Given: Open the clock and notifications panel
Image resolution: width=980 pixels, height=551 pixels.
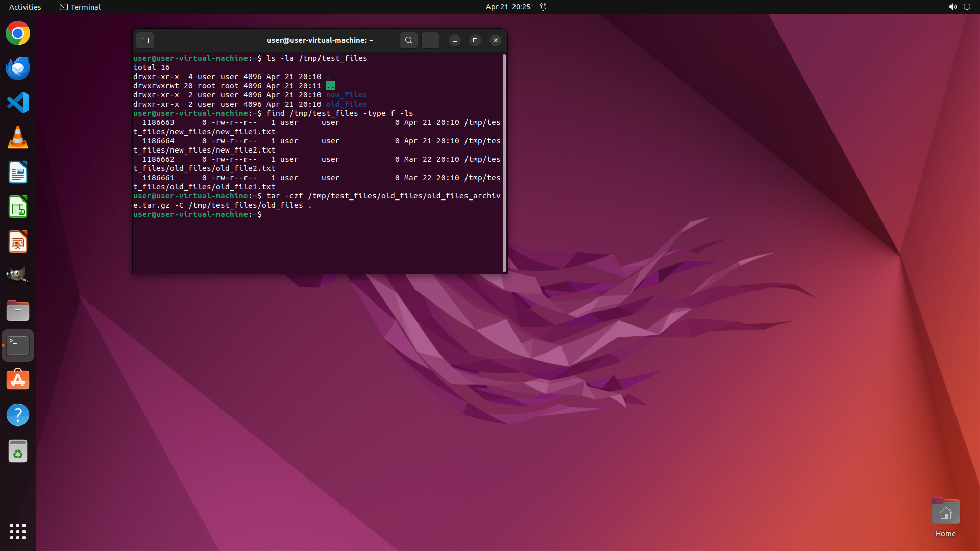Looking at the screenshot, I should coord(508,7).
